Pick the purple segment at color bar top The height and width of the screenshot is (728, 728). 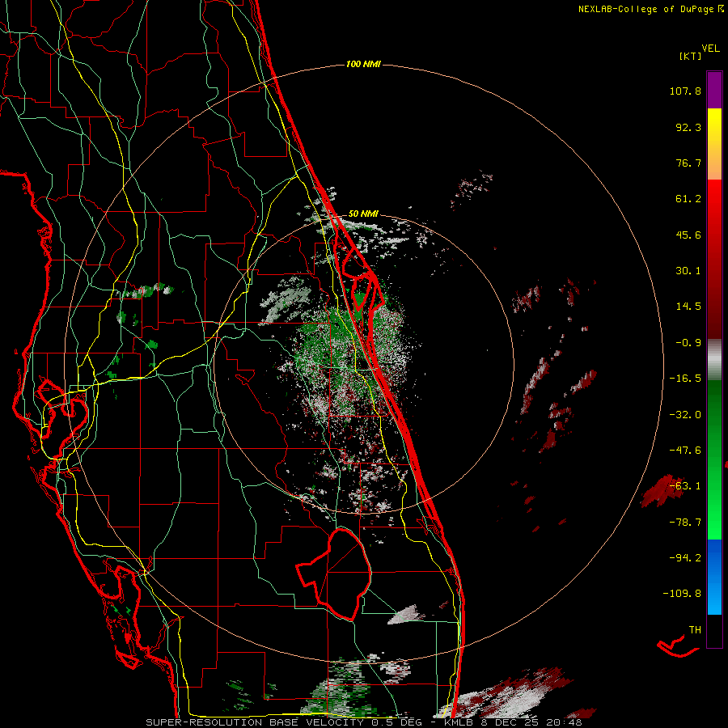(714, 90)
